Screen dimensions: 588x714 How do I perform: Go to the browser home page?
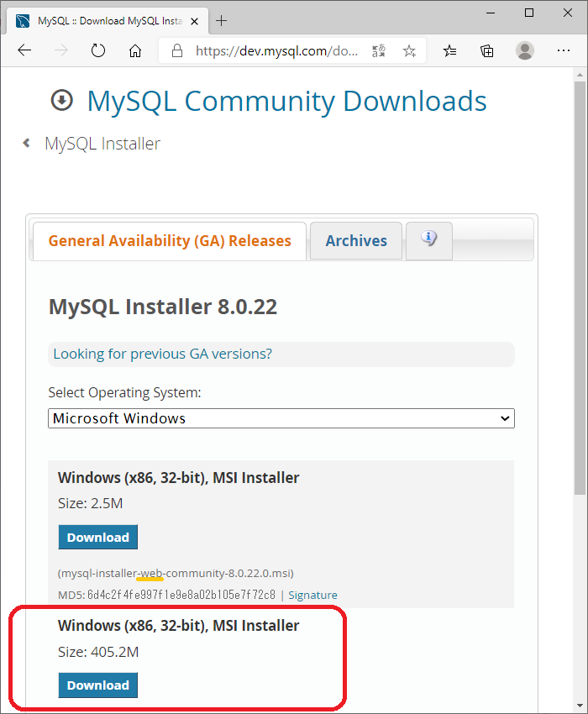(x=135, y=51)
